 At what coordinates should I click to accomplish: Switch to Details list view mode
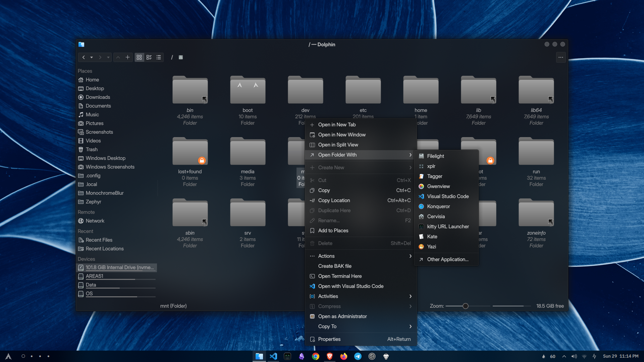point(159,57)
